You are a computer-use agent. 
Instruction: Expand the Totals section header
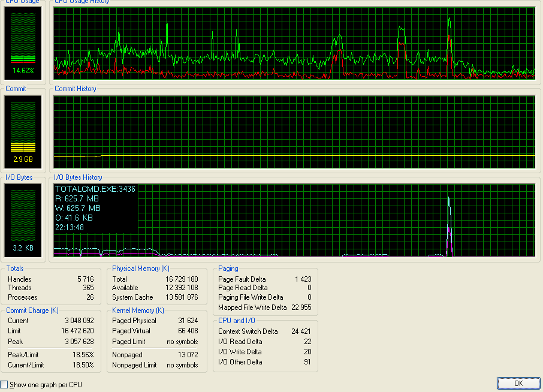(x=14, y=268)
